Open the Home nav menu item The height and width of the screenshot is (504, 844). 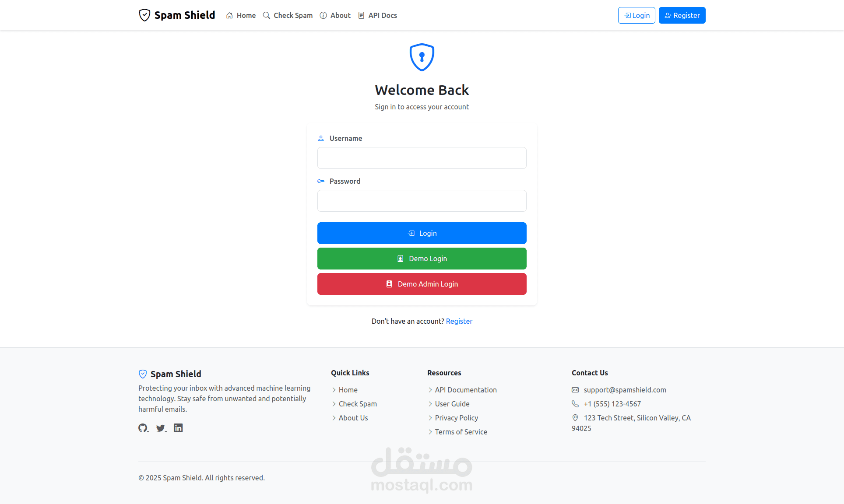241,15
